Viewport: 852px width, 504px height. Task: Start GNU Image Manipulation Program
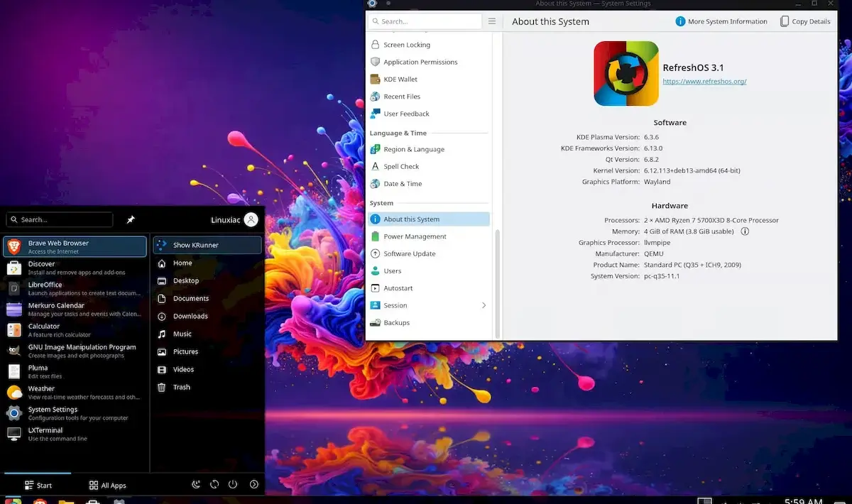click(x=75, y=351)
